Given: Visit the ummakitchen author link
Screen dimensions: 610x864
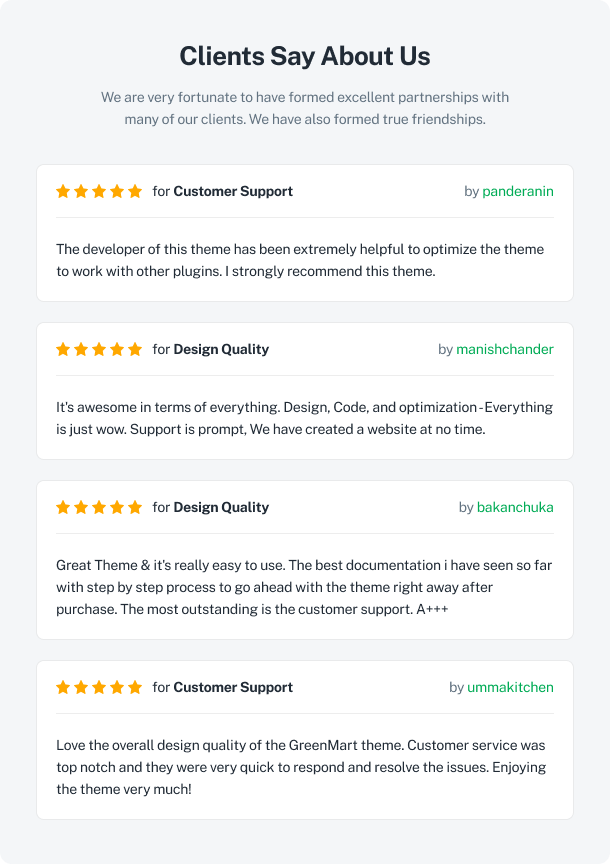Looking at the screenshot, I should click(x=510, y=687).
